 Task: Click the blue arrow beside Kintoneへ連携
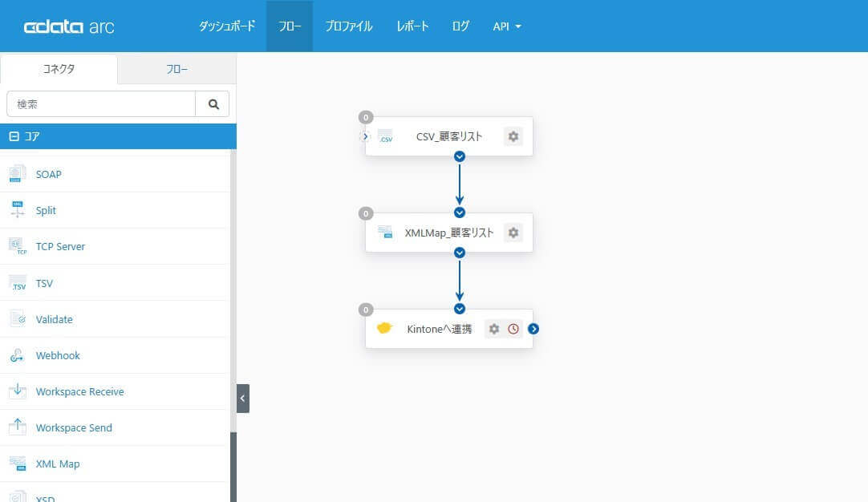coord(533,328)
